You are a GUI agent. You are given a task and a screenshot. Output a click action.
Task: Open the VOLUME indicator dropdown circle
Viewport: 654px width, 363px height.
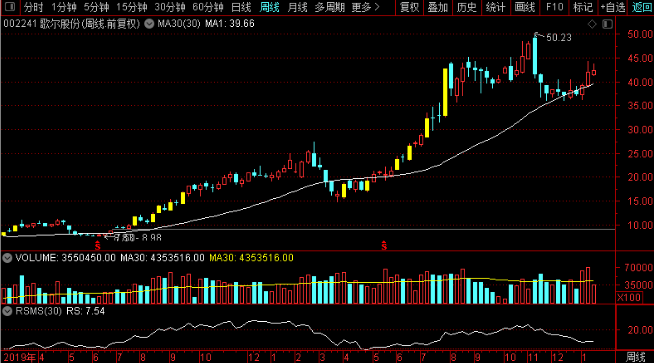point(7,258)
